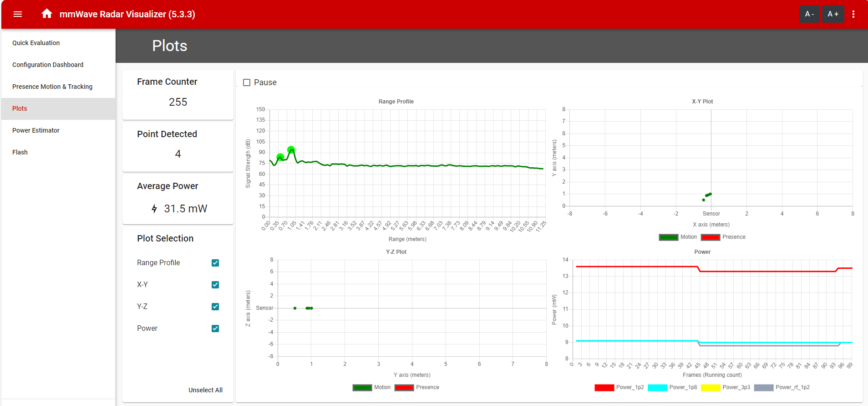Screen dimensions: 868x406
Task: Open the Power Estimator page
Action: coord(36,130)
